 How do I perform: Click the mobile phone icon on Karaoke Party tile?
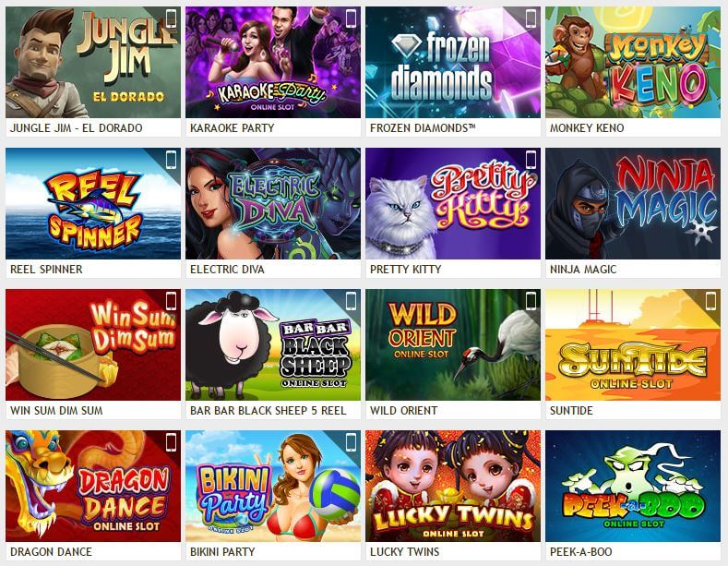click(x=351, y=18)
